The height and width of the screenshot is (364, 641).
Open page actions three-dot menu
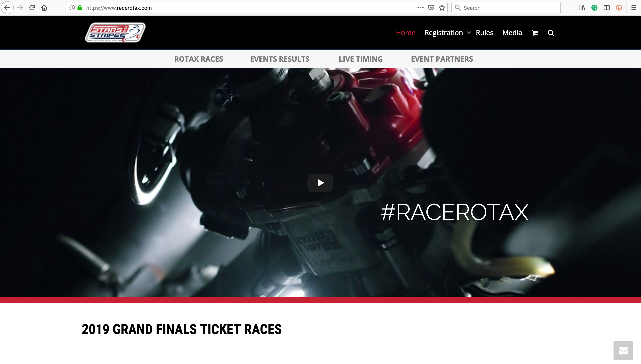click(x=420, y=8)
